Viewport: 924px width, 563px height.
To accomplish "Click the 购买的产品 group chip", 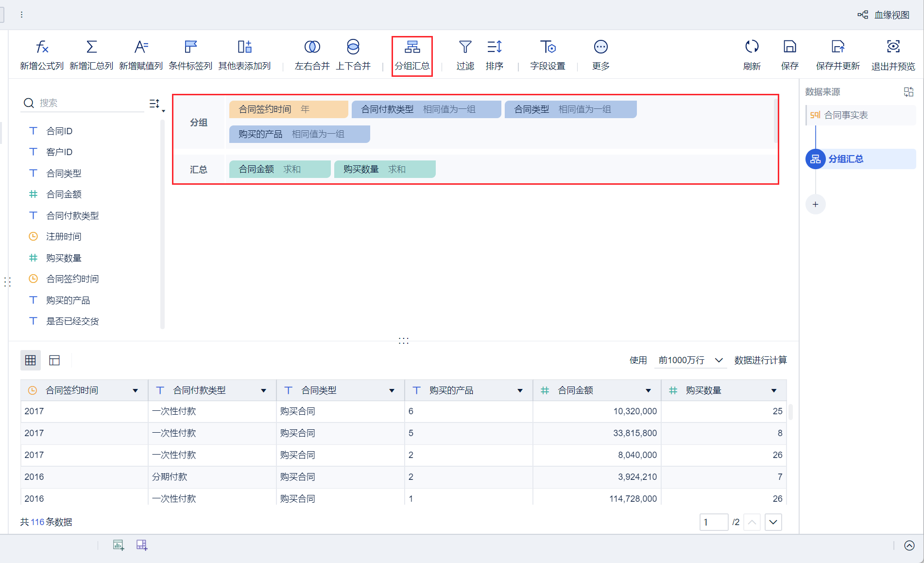I will coord(299,134).
